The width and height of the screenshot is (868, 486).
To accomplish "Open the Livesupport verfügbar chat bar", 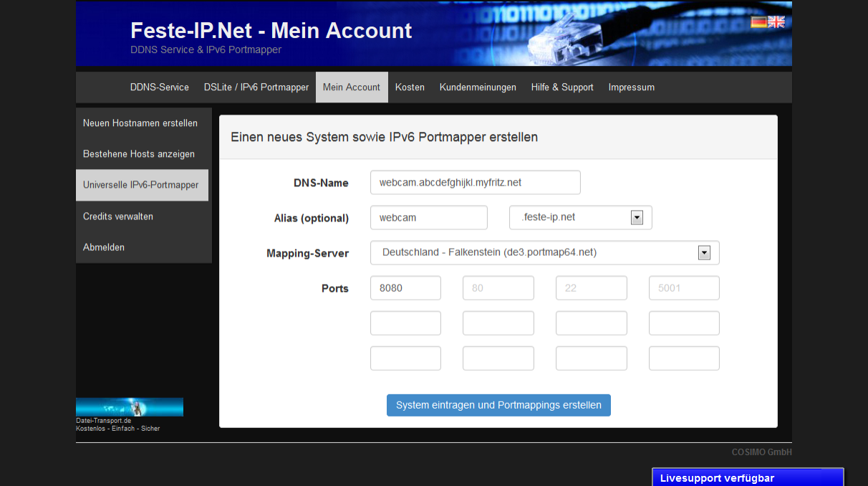I will click(748, 478).
